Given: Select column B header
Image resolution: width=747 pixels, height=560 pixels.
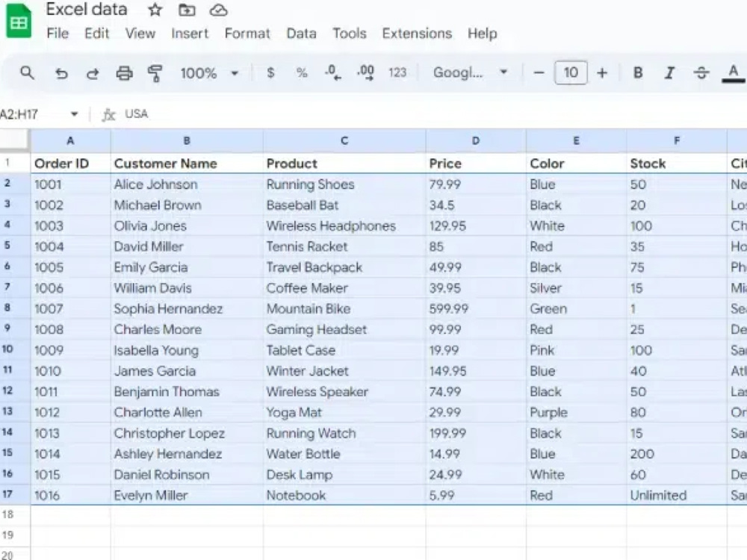Looking at the screenshot, I should (x=187, y=140).
